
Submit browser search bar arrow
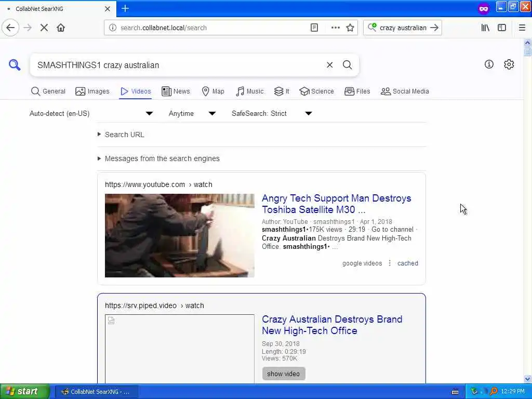[434, 28]
